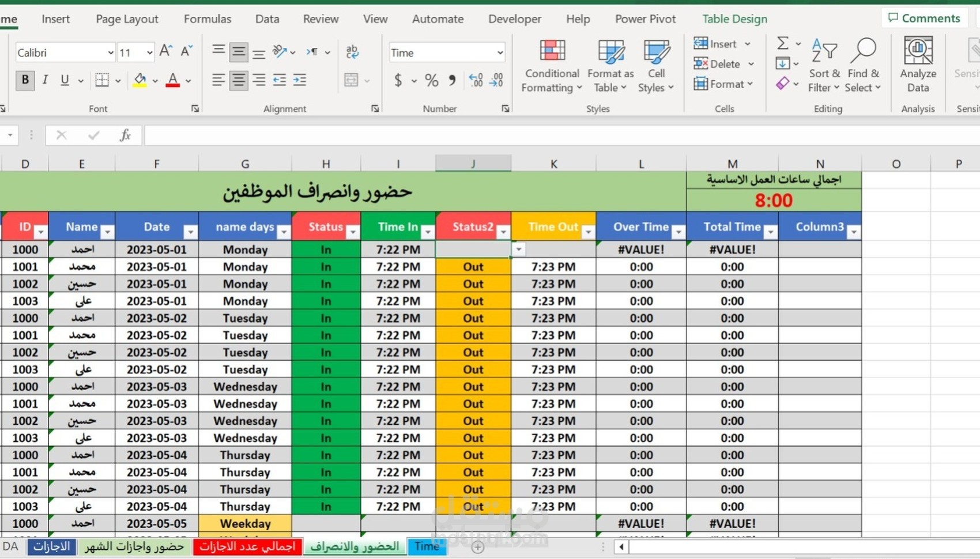Click inside the formula bar

click(x=562, y=135)
